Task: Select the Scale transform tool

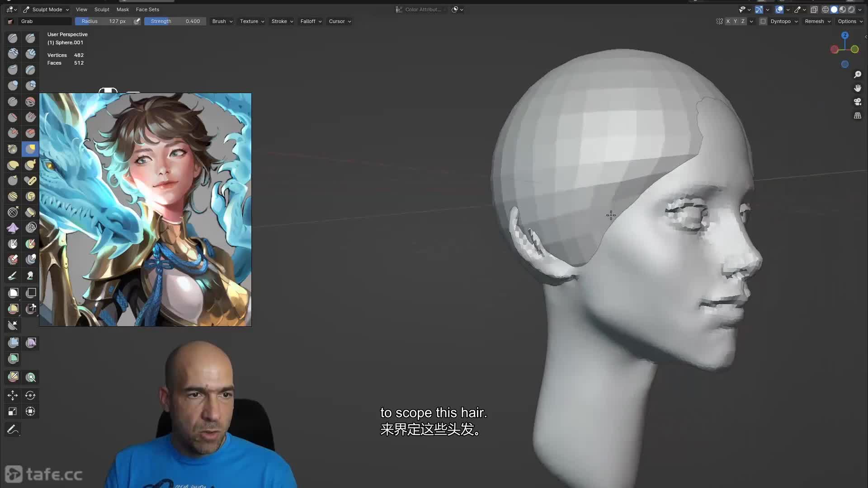Action: pyautogui.click(x=13, y=412)
